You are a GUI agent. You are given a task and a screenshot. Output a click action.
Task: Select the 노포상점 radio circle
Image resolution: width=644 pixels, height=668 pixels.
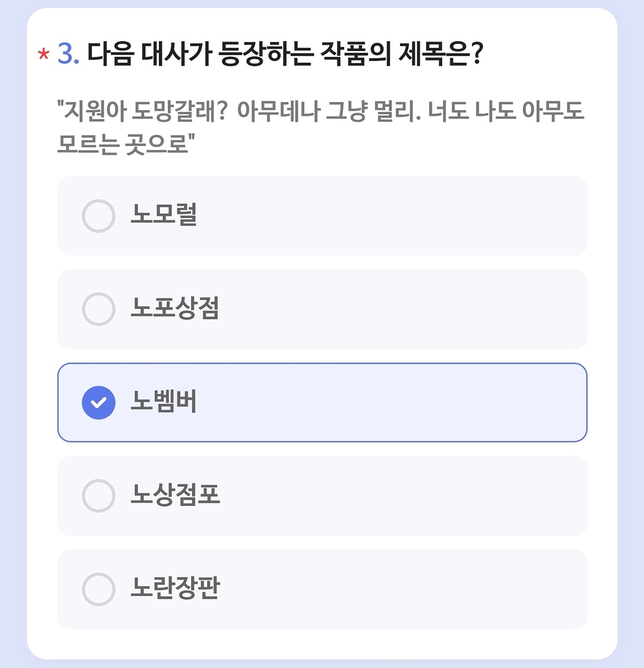pyautogui.click(x=99, y=309)
